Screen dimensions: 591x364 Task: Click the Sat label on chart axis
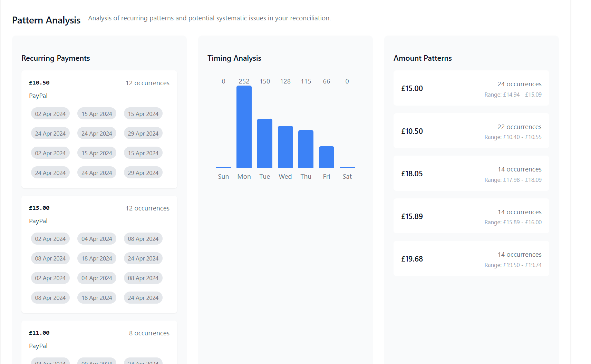[347, 177]
